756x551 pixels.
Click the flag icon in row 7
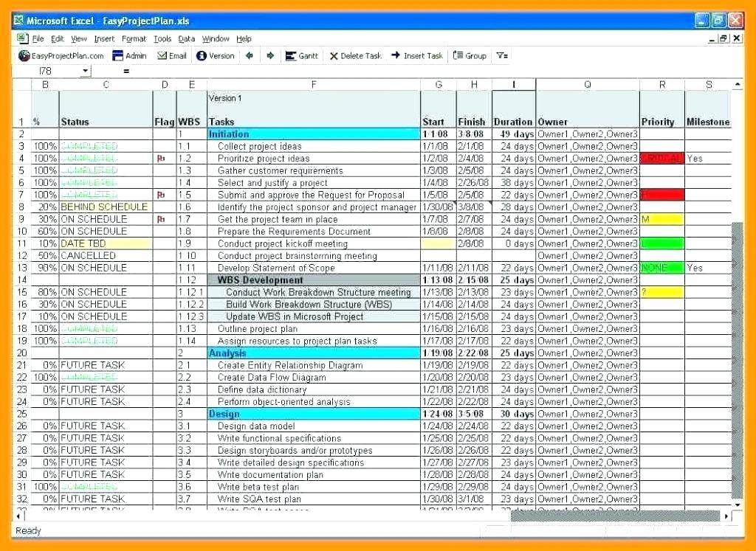click(161, 195)
